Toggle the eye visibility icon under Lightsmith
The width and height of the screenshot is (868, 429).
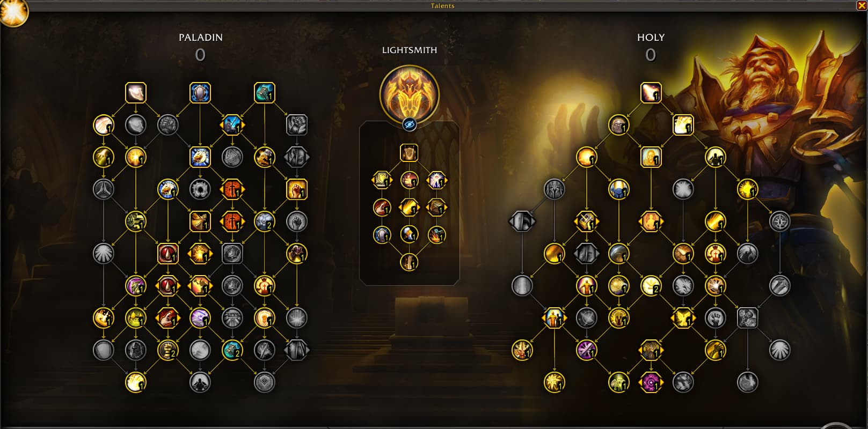point(410,125)
